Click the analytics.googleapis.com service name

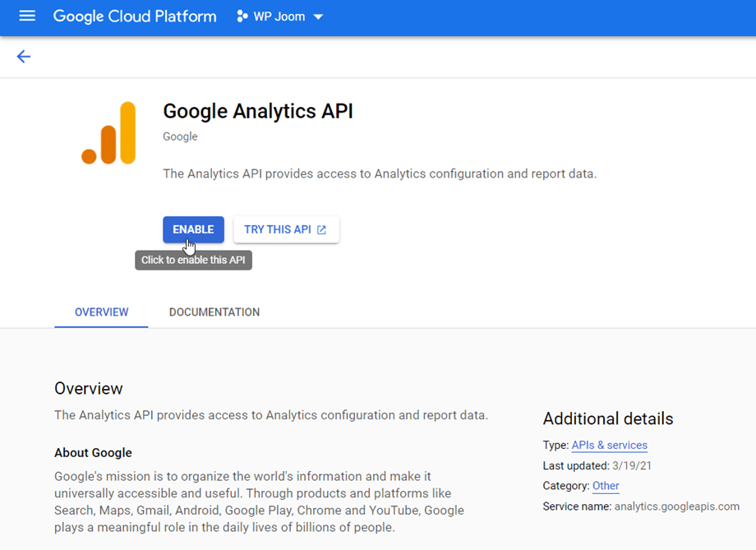[677, 506]
